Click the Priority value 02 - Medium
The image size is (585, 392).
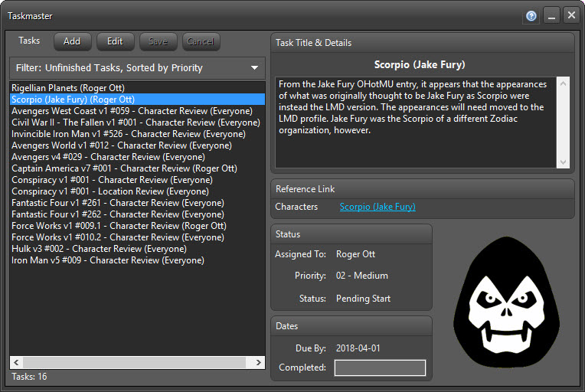point(362,276)
